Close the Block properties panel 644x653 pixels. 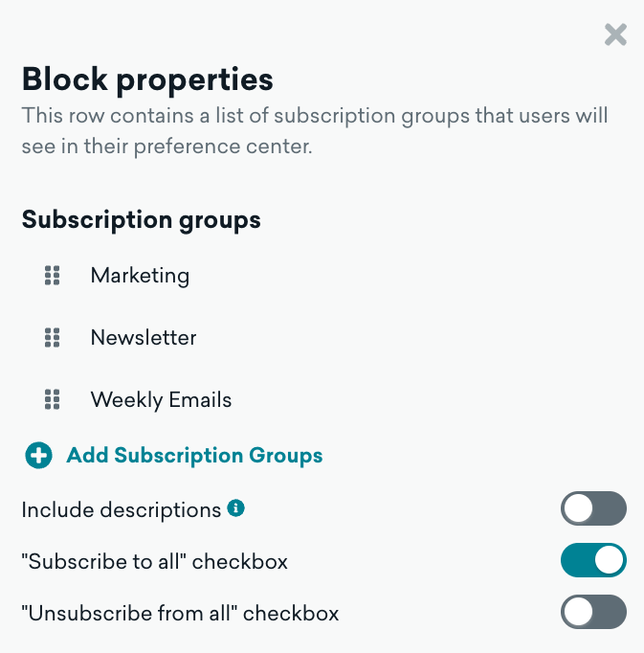click(x=615, y=35)
